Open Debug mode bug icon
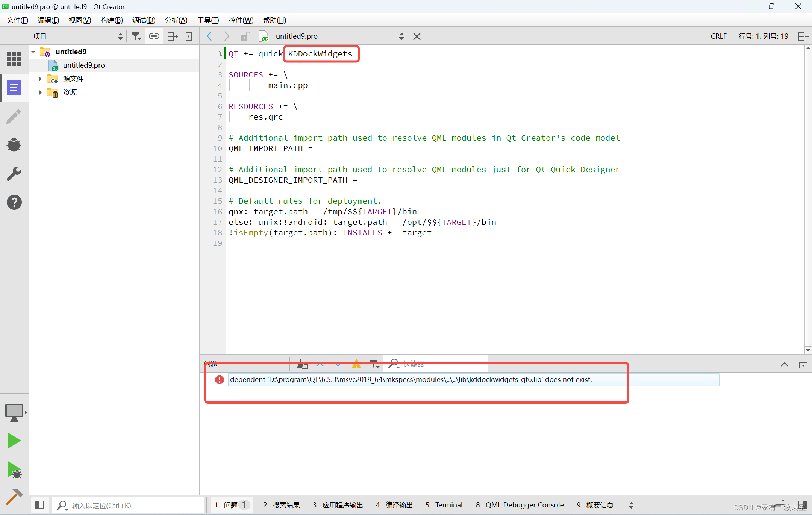Image resolution: width=812 pixels, height=515 pixels. tap(14, 145)
